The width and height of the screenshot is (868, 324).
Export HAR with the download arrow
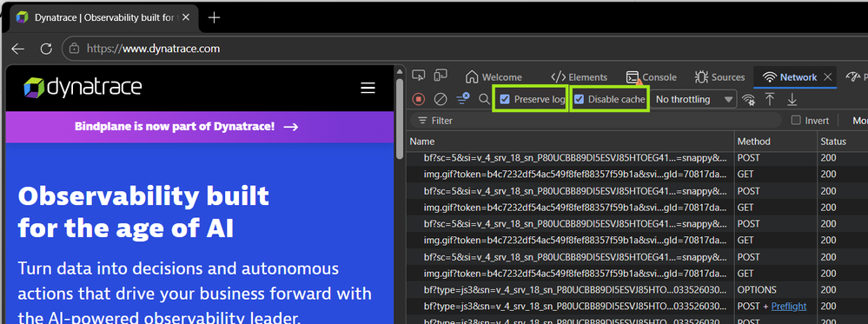792,100
